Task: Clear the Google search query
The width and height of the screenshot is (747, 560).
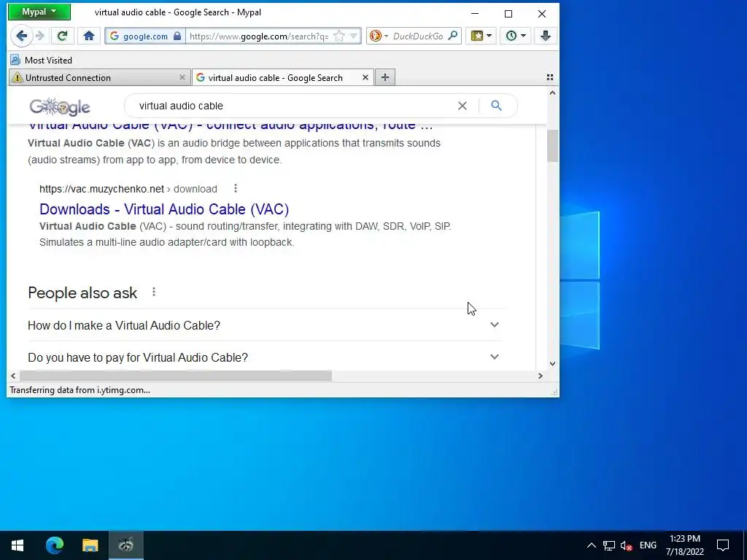Action: click(462, 106)
